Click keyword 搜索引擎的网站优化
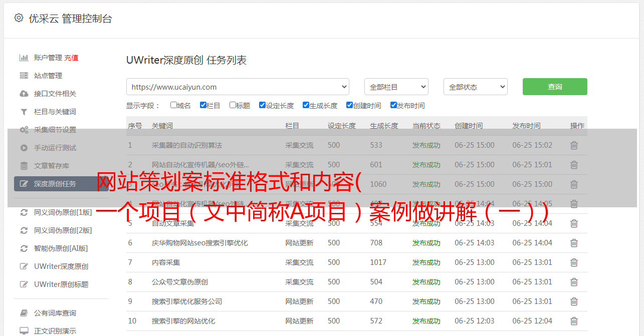This screenshot has width=644, height=336. [183, 321]
